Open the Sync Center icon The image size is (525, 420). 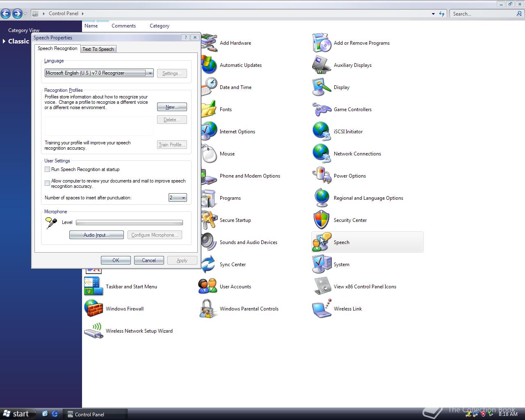pyautogui.click(x=209, y=265)
